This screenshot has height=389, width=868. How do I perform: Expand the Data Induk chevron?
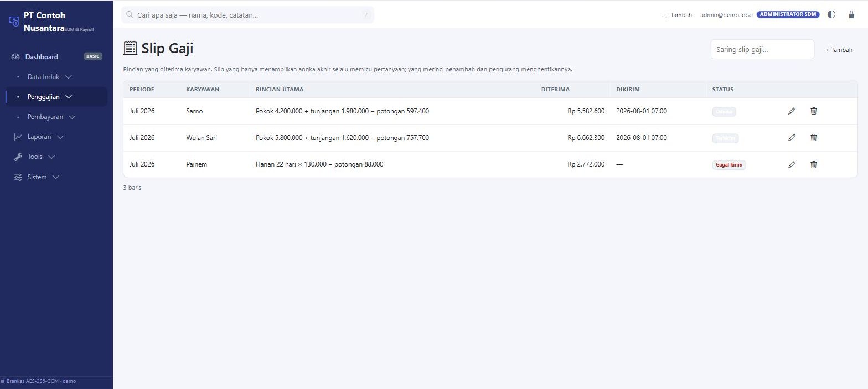[x=68, y=77]
